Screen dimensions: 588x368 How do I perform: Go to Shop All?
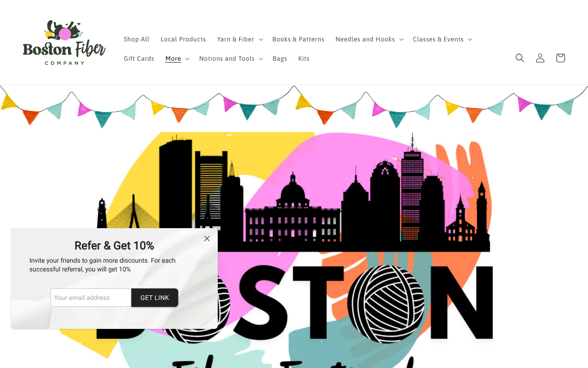click(136, 40)
